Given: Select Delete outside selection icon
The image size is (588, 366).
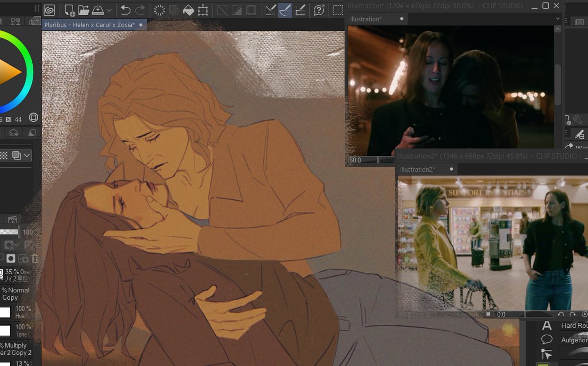Looking at the screenshot, I should [174, 10].
